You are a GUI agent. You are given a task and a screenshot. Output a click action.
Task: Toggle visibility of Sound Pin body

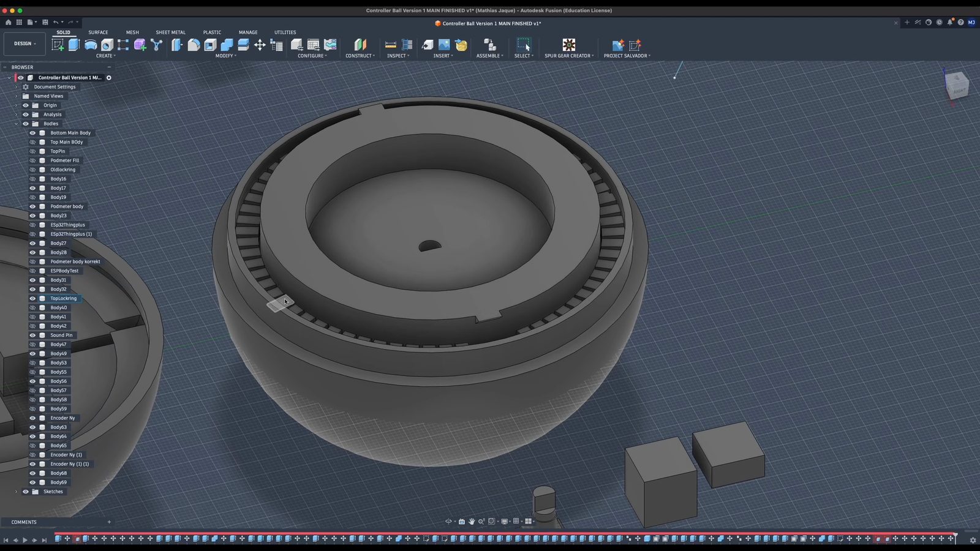tap(33, 335)
